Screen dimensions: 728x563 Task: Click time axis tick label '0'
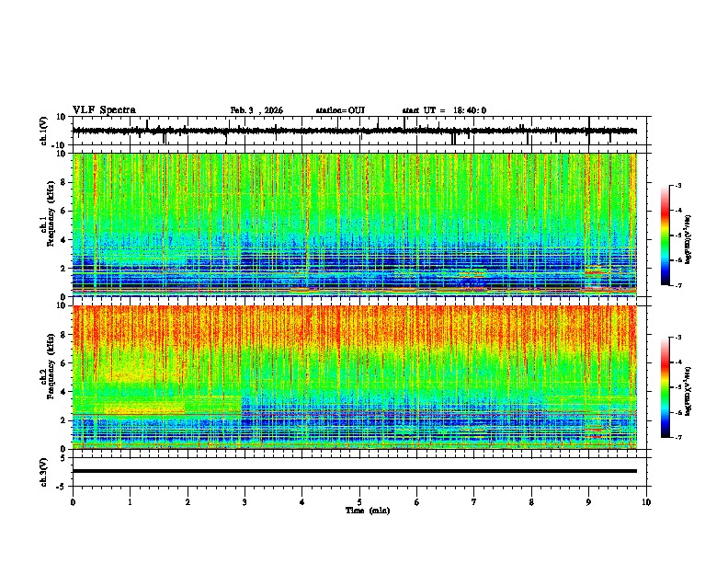point(73,502)
